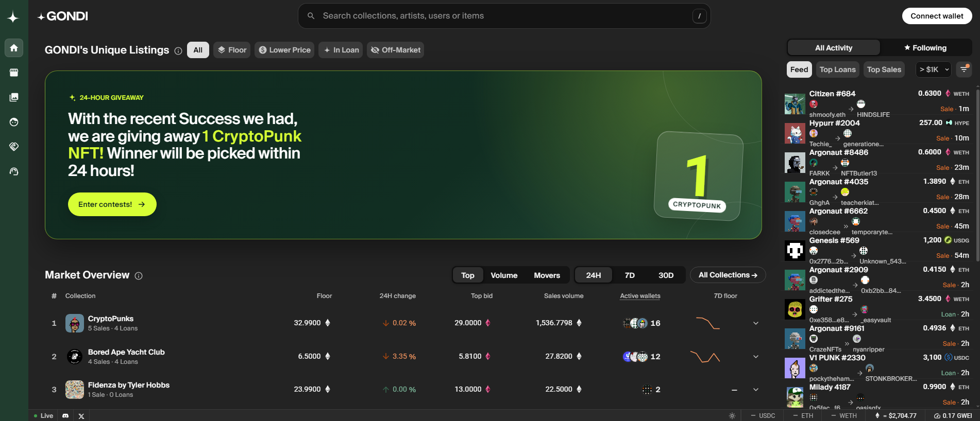980x421 pixels.
Task: Enable the Floor listings filter
Action: tap(232, 50)
